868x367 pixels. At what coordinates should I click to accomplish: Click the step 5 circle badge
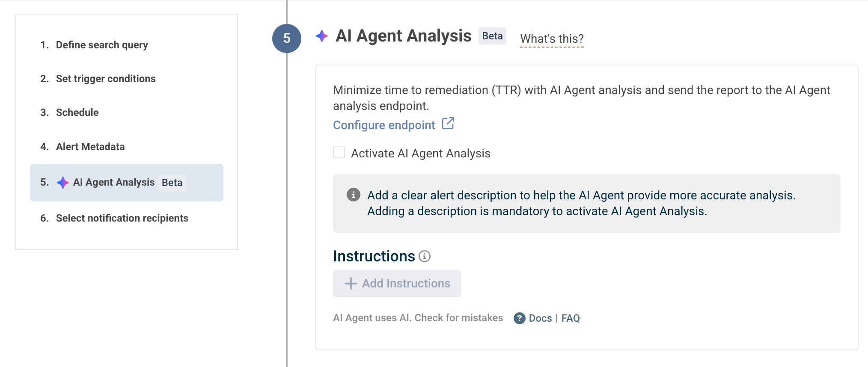tap(287, 38)
